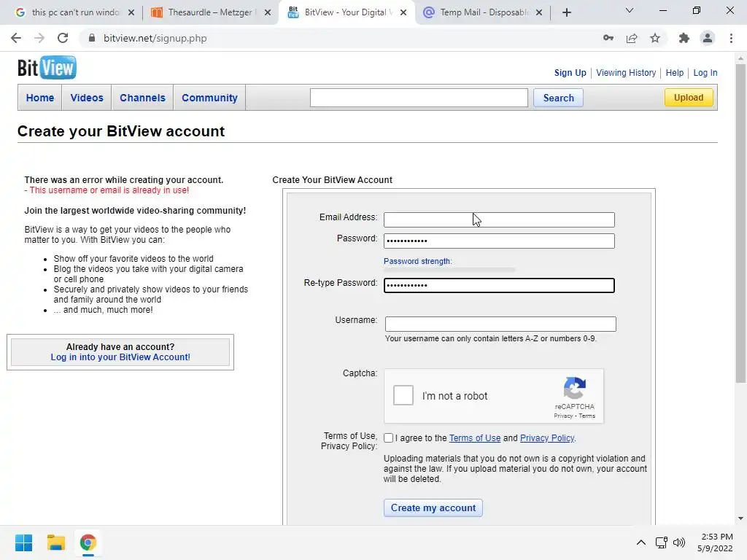Open the Help link
This screenshot has width=747, height=560.
click(675, 73)
